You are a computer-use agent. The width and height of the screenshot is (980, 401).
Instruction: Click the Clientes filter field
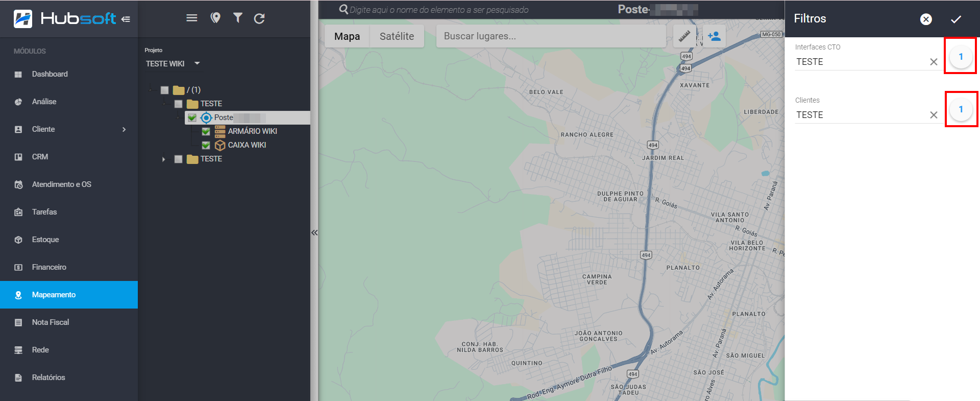(862, 115)
